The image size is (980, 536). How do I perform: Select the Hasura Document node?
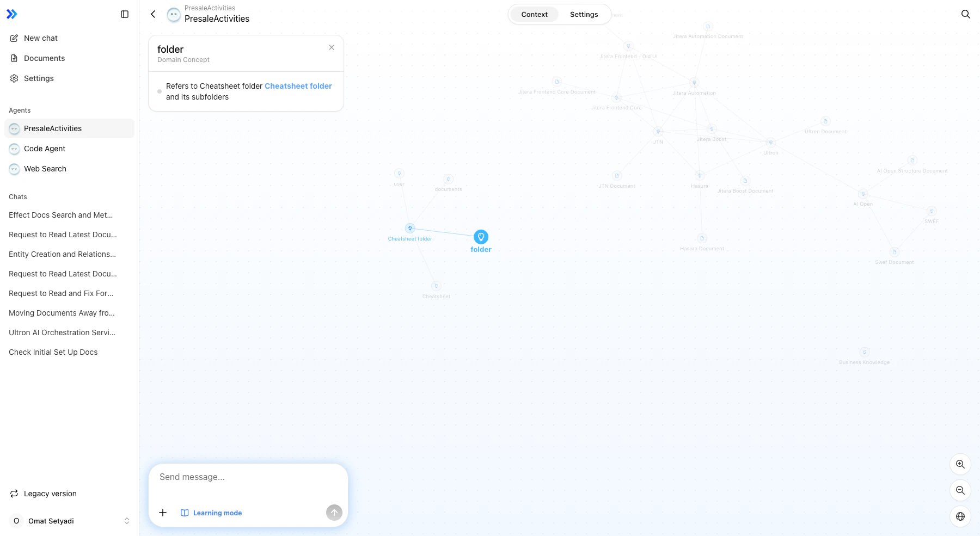(702, 238)
